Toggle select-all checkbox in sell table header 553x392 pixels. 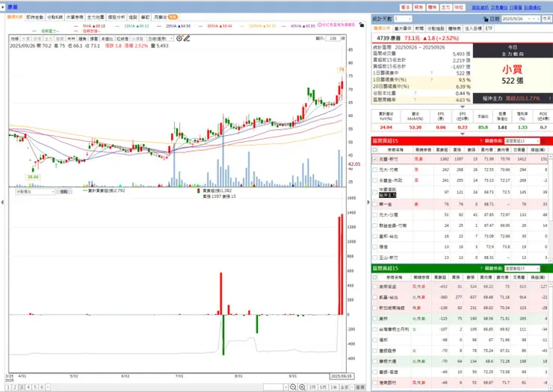click(374, 278)
